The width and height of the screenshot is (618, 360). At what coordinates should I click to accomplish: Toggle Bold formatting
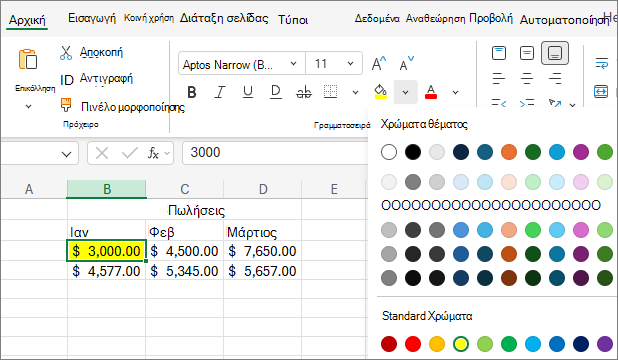[192, 92]
